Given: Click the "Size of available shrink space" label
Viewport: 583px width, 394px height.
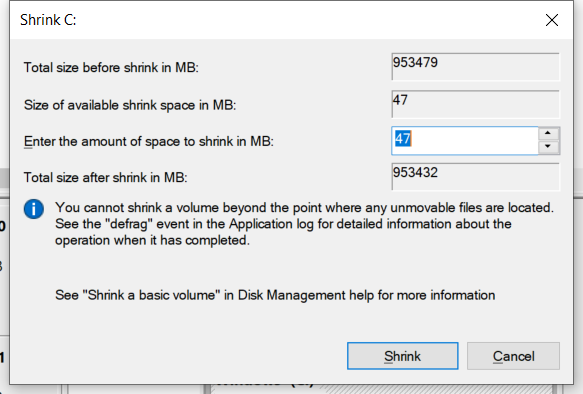Looking at the screenshot, I should tap(130, 105).
